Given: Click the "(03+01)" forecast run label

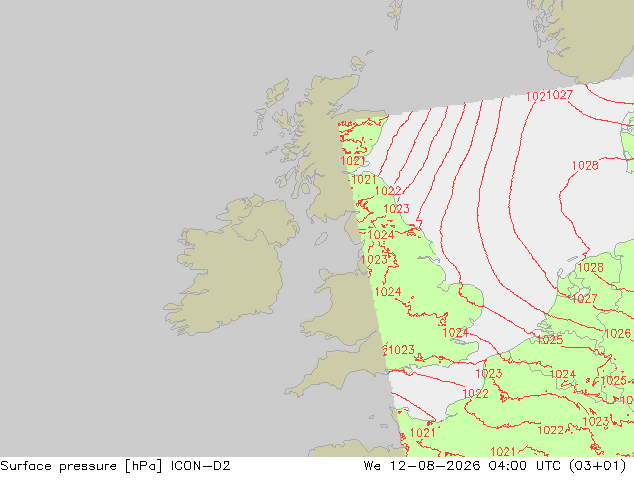Looking at the screenshot, I should pyautogui.click(x=597, y=466).
